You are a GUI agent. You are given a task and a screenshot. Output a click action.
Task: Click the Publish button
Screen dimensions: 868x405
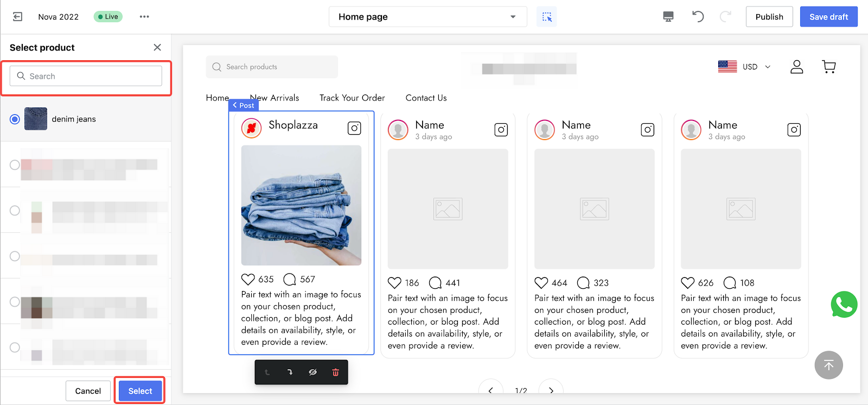point(769,17)
